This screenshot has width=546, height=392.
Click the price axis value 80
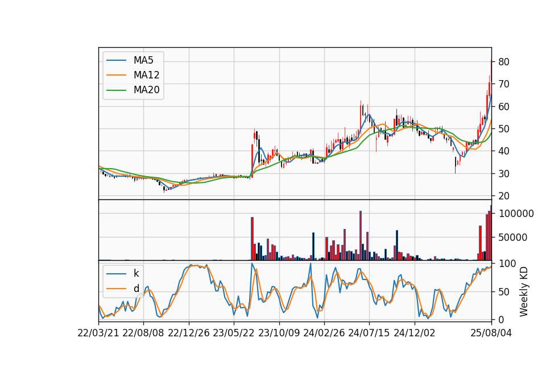click(504, 62)
